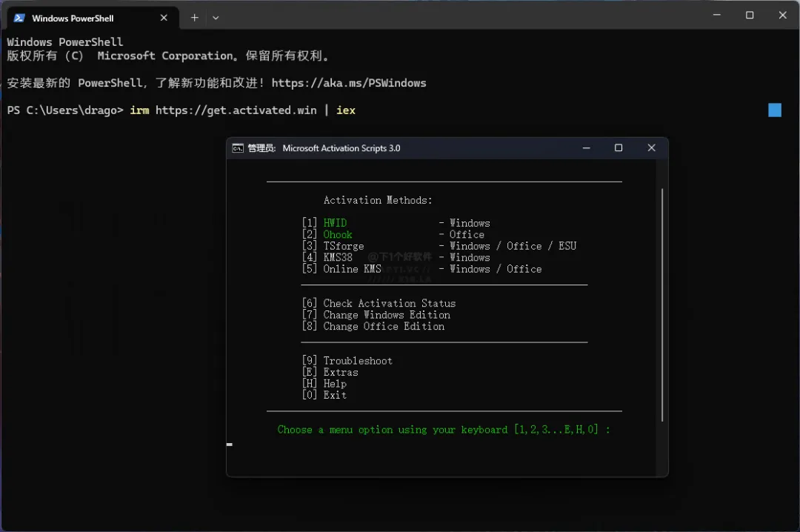Image resolution: width=800 pixels, height=532 pixels.
Task: Click the Ohook Office menu option
Action: (x=338, y=235)
